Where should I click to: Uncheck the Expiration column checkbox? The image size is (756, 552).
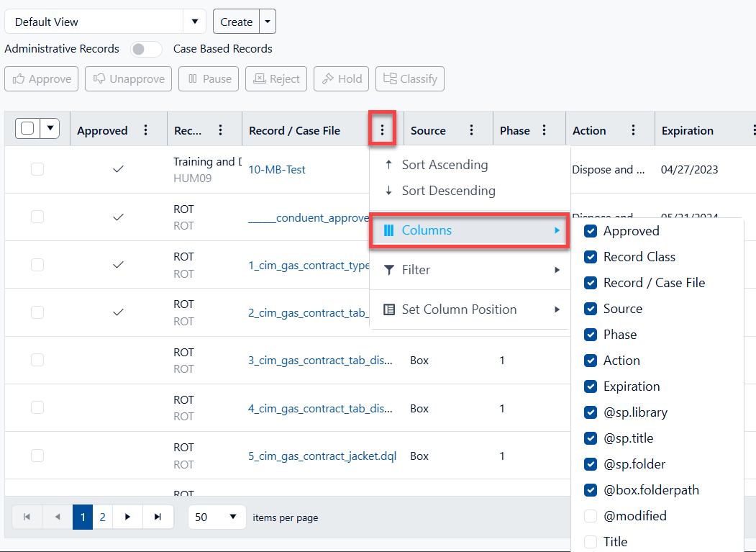(x=591, y=386)
